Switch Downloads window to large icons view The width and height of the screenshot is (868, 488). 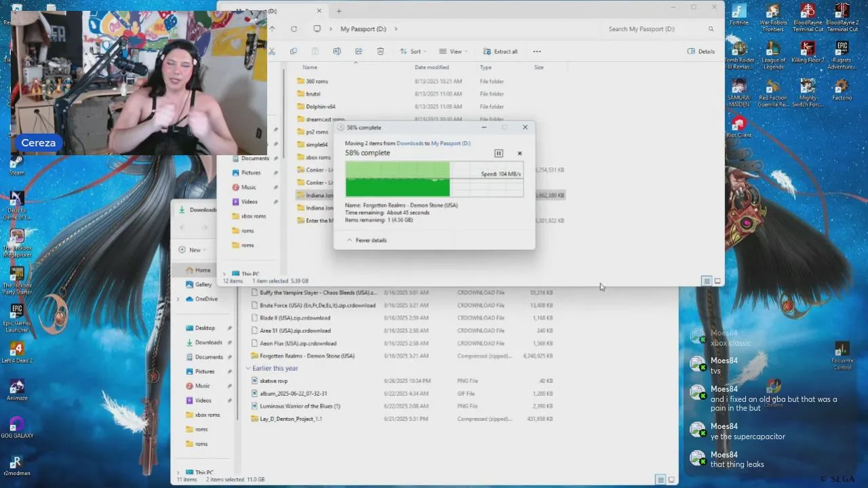point(671,480)
